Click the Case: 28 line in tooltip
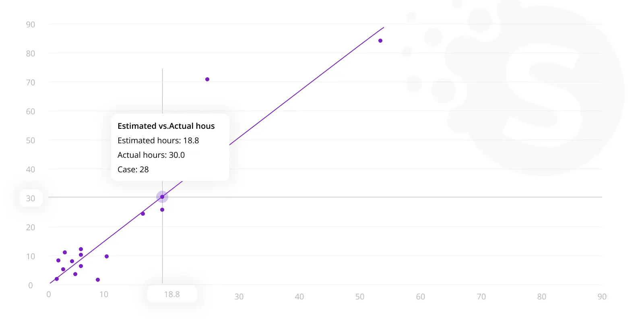The height and width of the screenshot is (322, 644). [133, 169]
